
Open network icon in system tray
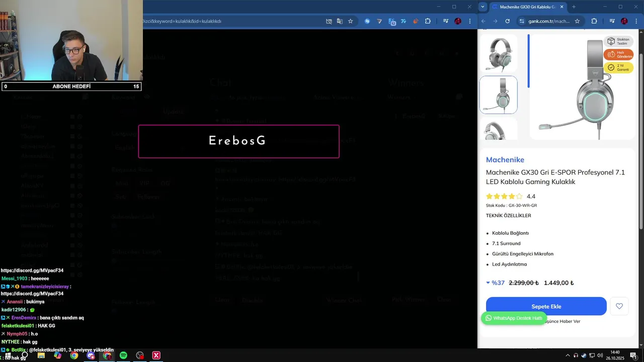coord(592,355)
